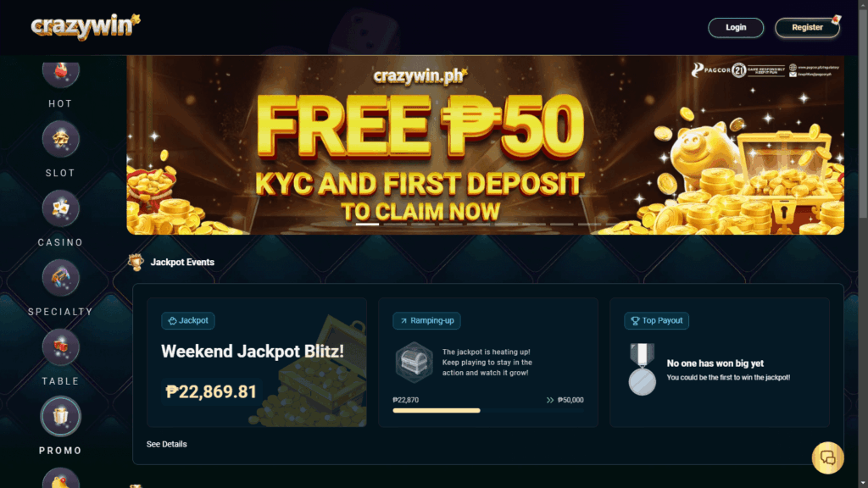The width and height of the screenshot is (868, 488).
Task: Open the See Details link
Action: 167,444
